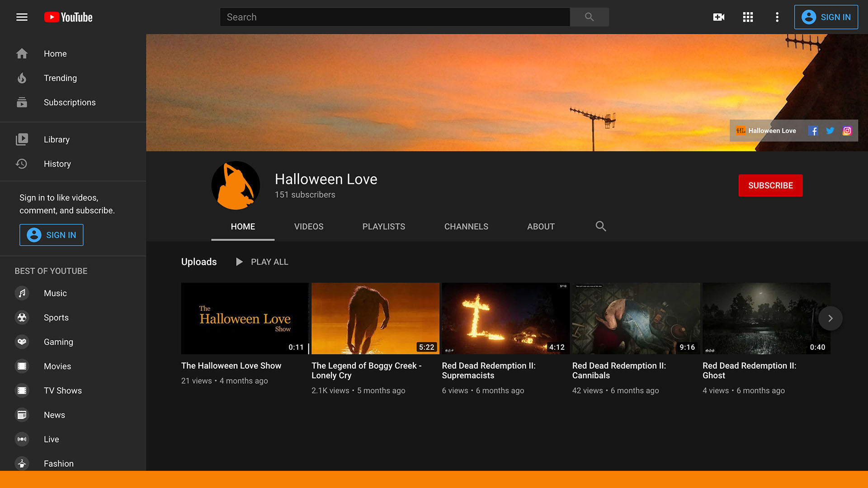Click the Sports category icon
868x488 pixels.
[x=22, y=318]
